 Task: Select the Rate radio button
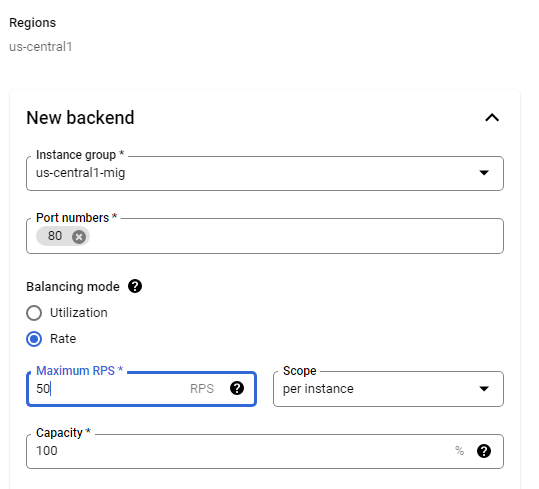[x=34, y=339]
